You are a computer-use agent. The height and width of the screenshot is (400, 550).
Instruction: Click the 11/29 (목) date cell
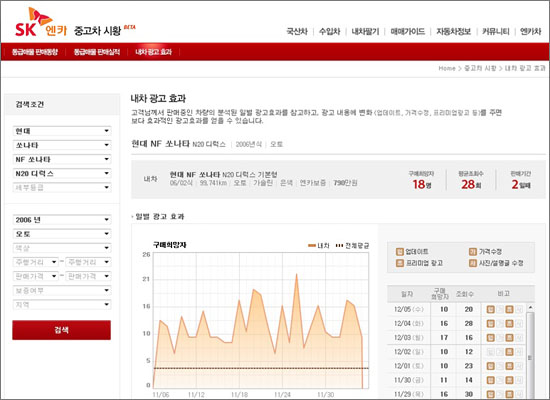pyautogui.click(x=409, y=394)
